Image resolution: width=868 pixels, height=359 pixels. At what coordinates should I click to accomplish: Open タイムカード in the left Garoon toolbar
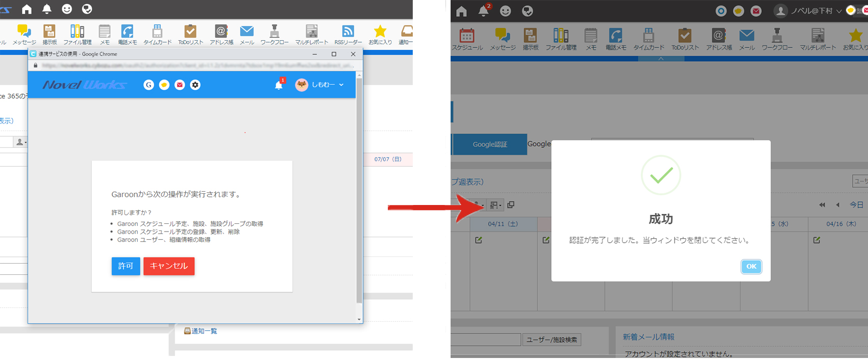[157, 35]
